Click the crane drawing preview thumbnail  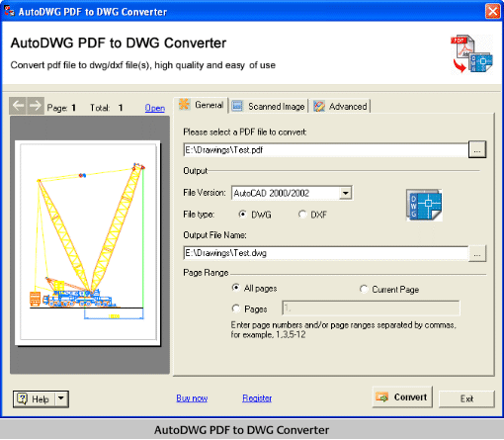pyautogui.click(x=88, y=242)
